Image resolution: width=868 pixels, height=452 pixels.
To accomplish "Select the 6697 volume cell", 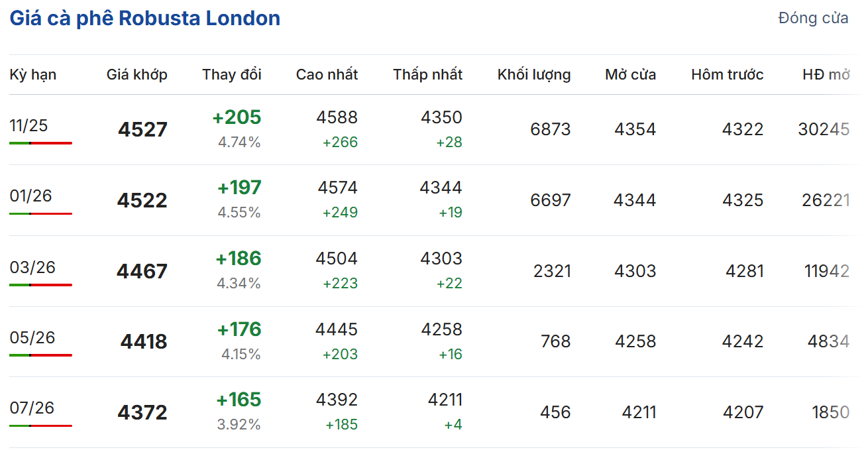I will click(x=550, y=200).
